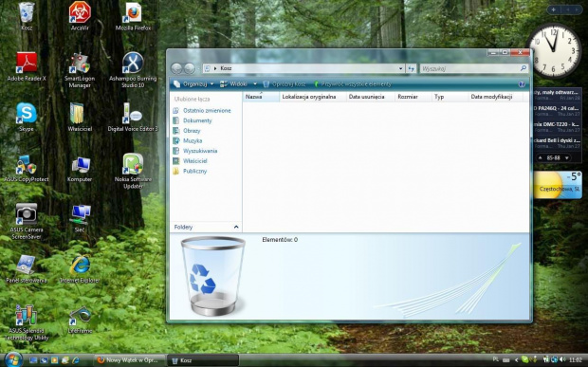Select the Mozilla Firefox desktop shortcut
This screenshot has height=367, width=588.
click(133, 16)
